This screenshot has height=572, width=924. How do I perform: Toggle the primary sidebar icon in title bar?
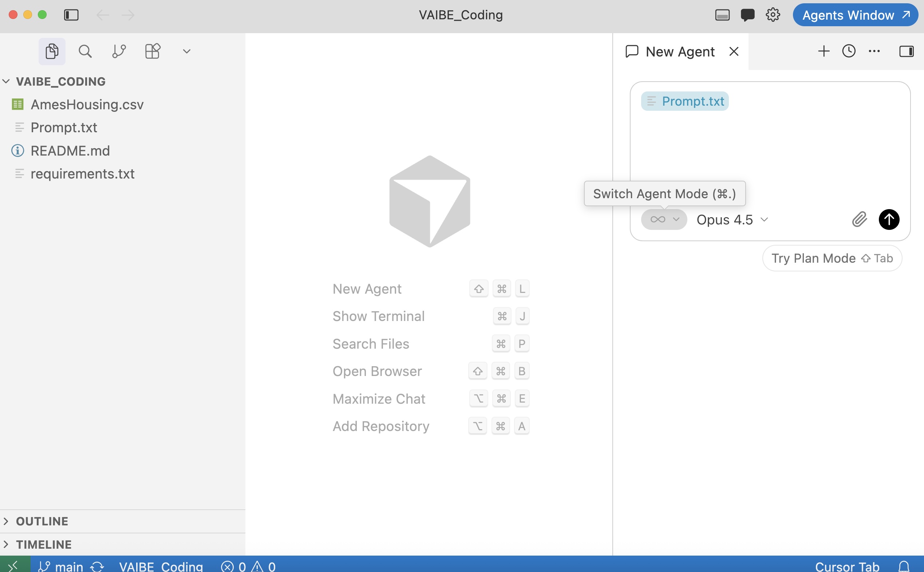[71, 15]
